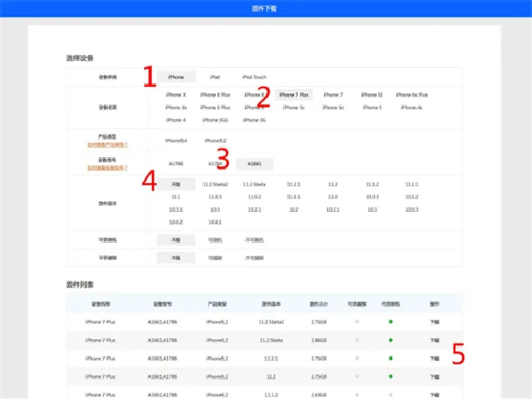Select iPad as the device type
Viewport: 532px width, 399px height.
(214, 77)
